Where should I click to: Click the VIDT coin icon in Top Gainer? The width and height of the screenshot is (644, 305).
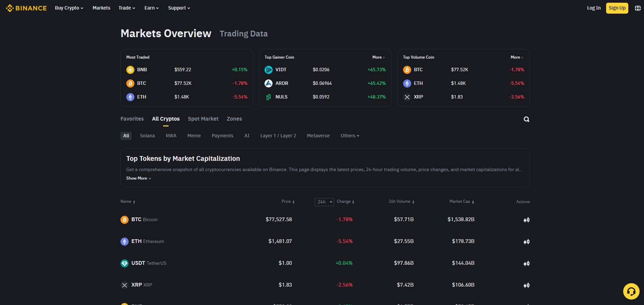[x=269, y=70]
